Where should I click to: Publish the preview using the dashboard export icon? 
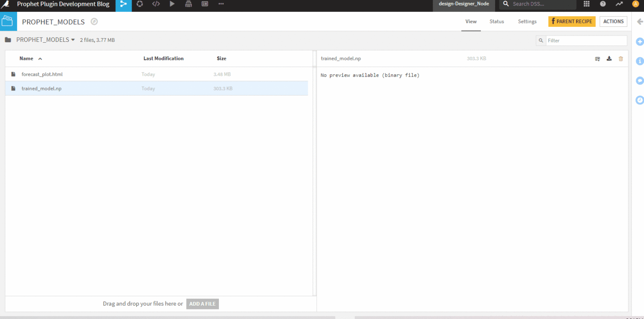tap(597, 59)
